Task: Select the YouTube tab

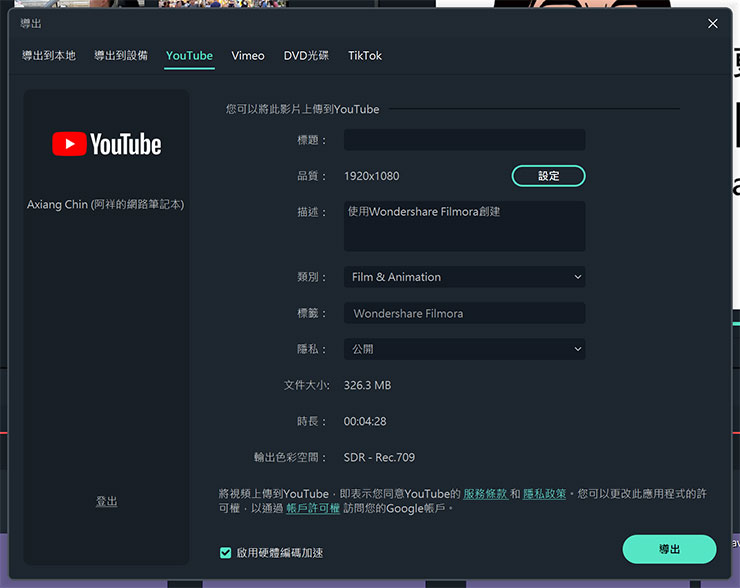Action: point(189,56)
